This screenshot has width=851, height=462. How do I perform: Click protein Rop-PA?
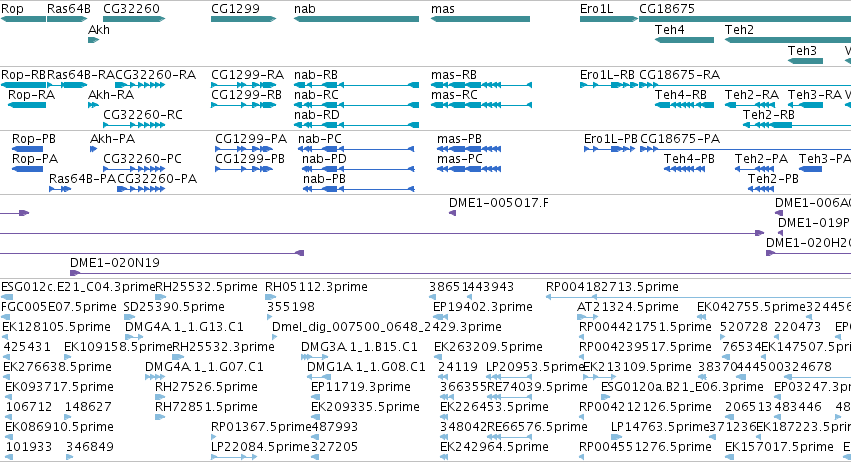(x=35, y=159)
